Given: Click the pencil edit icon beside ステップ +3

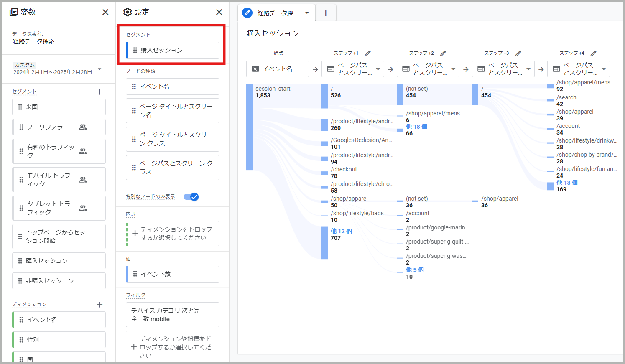Looking at the screenshot, I should (518, 53).
